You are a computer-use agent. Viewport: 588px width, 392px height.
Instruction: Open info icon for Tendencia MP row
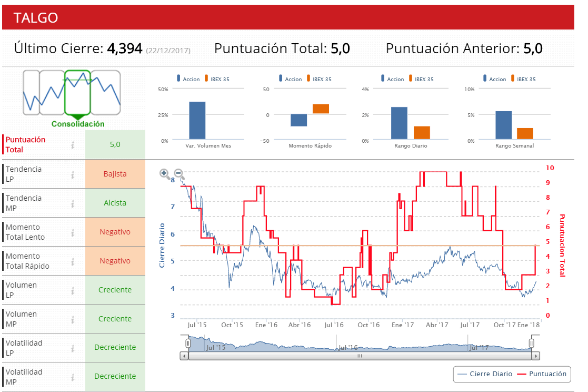pos(73,203)
